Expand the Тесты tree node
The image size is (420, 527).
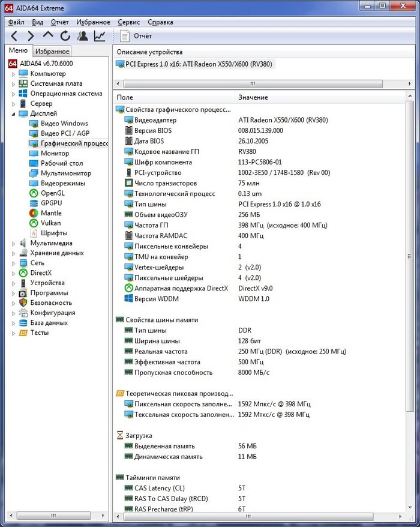point(13,333)
